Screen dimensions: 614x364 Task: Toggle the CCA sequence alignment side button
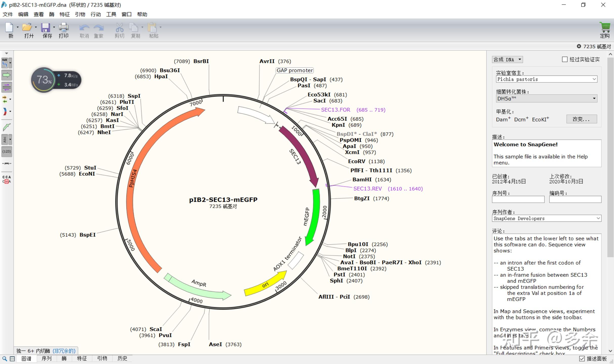pyautogui.click(x=7, y=179)
